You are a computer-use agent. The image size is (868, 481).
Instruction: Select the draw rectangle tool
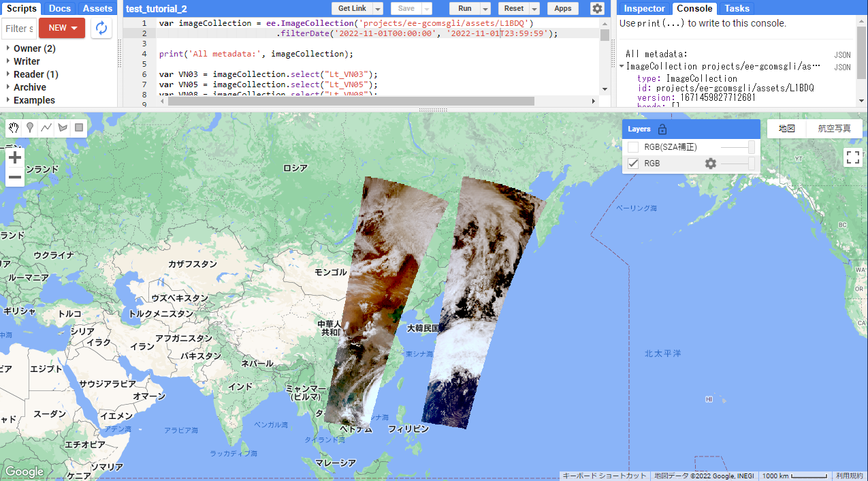[x=79, y=127]
